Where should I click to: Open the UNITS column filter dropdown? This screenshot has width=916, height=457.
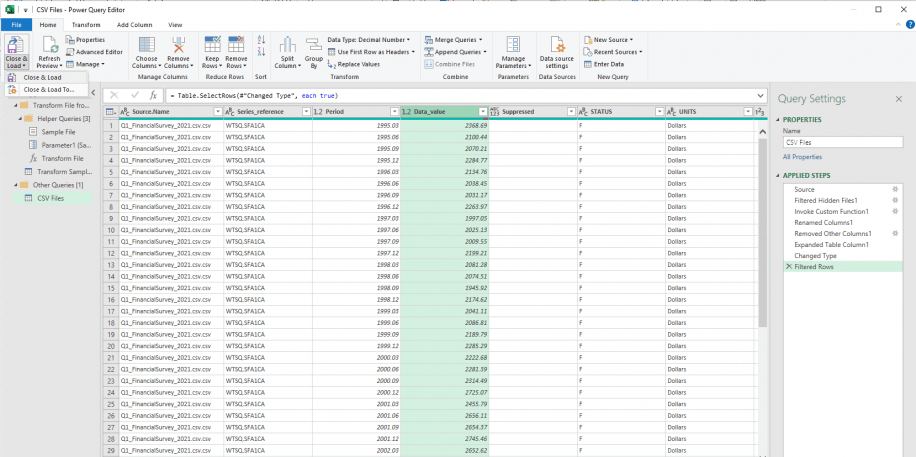[748, 112]
